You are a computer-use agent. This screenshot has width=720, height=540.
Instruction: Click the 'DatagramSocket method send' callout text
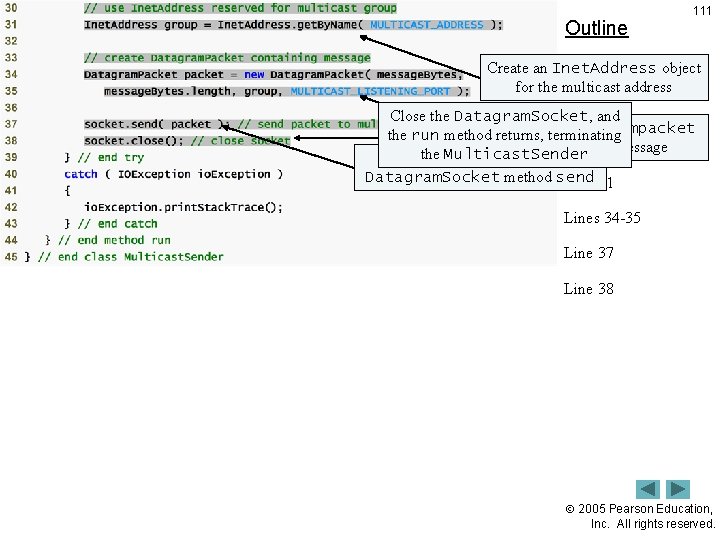pyautogui.click(x=480, y=177)
